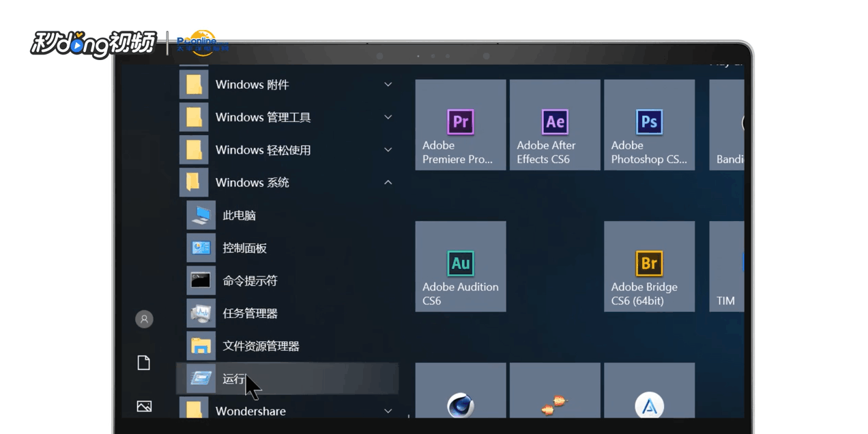The height and width of the screenshot is (434, 868).
Task: Launch the Cinema 4D sphere icon tile
Action: point(461,390)
